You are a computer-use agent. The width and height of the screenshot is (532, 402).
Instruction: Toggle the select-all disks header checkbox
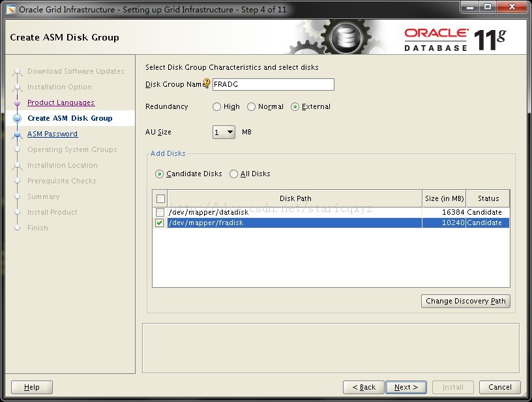click(160, 198)
